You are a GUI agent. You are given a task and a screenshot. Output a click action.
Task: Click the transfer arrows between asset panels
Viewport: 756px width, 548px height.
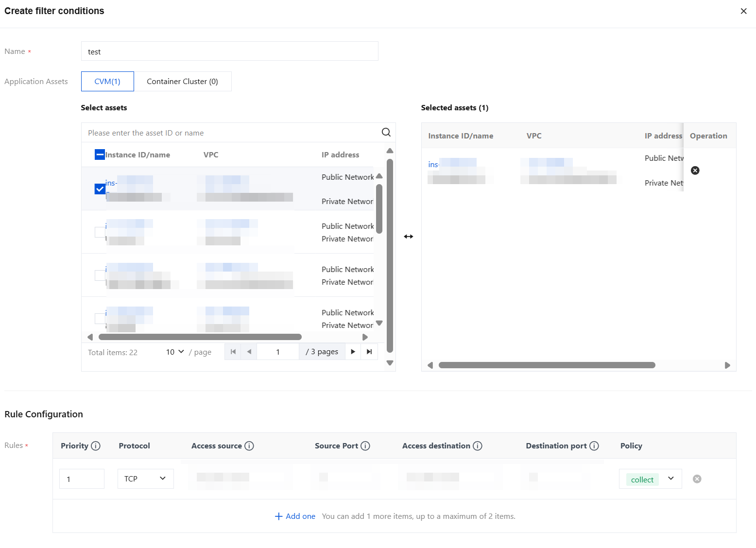[409, 237]
